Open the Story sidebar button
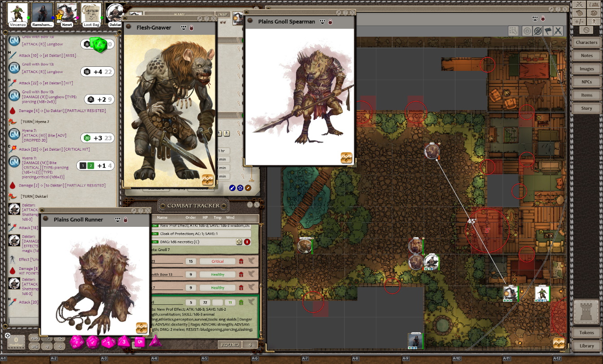This screenshot has height=364, width=603. [x=586, y=108]
